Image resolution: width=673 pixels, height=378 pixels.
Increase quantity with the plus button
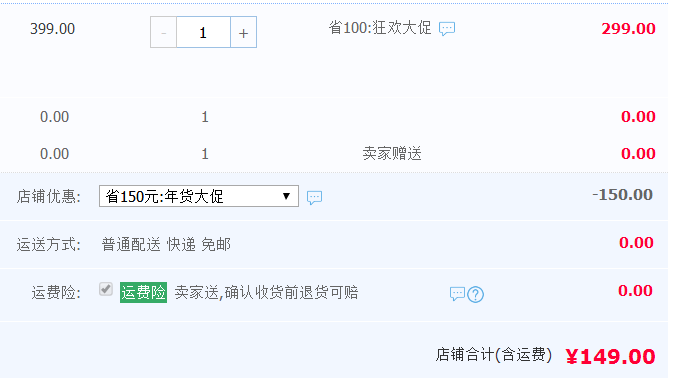point(243,32)
